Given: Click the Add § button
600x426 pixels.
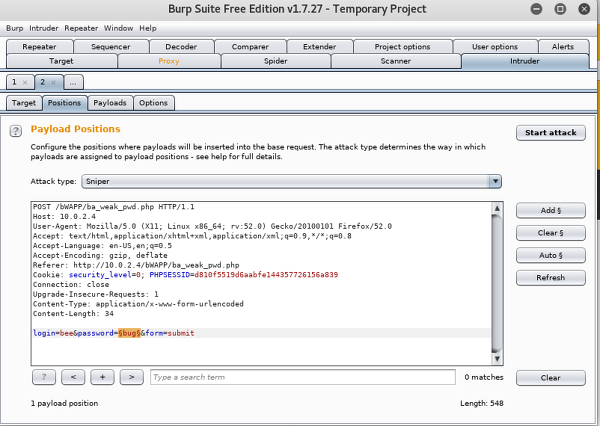Looking at the screenshot, I should click(551, 211).
